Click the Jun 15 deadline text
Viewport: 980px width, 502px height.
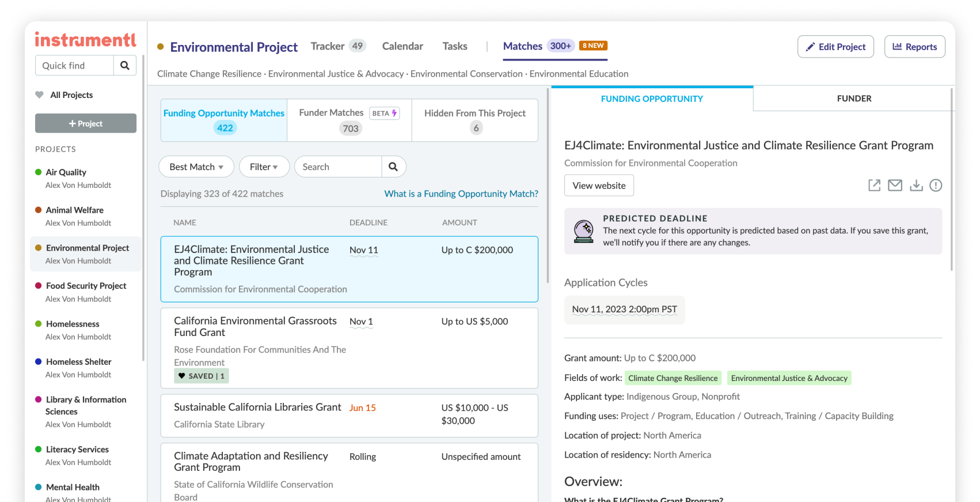coord(363,408)
